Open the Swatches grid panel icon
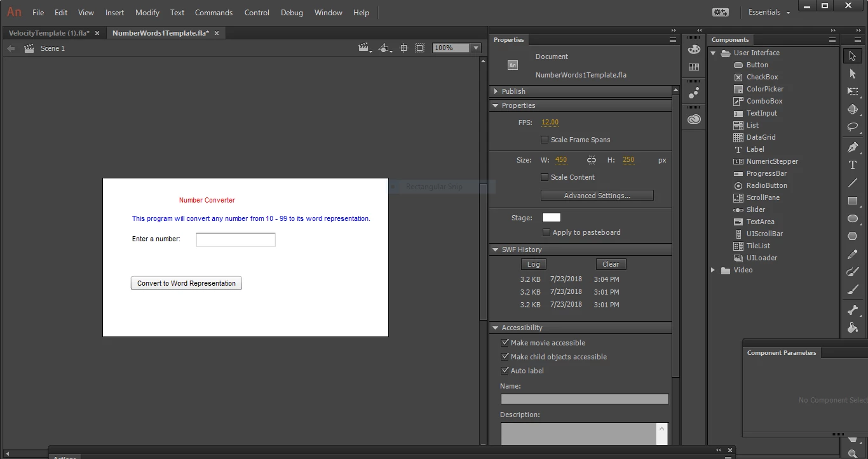Screen dimensions: 868x459 pos(694,67)
